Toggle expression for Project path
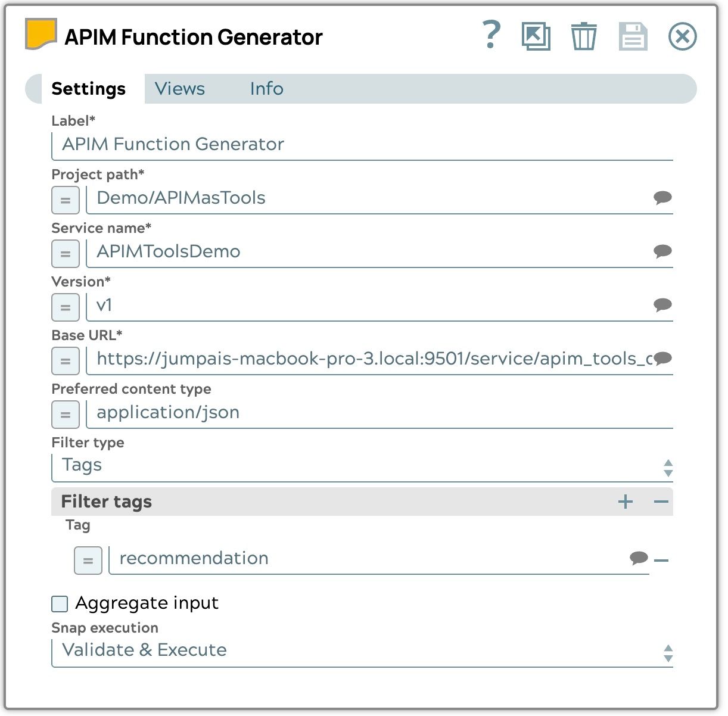This screenshot has width=728, height=716. (x=66, y=200)
